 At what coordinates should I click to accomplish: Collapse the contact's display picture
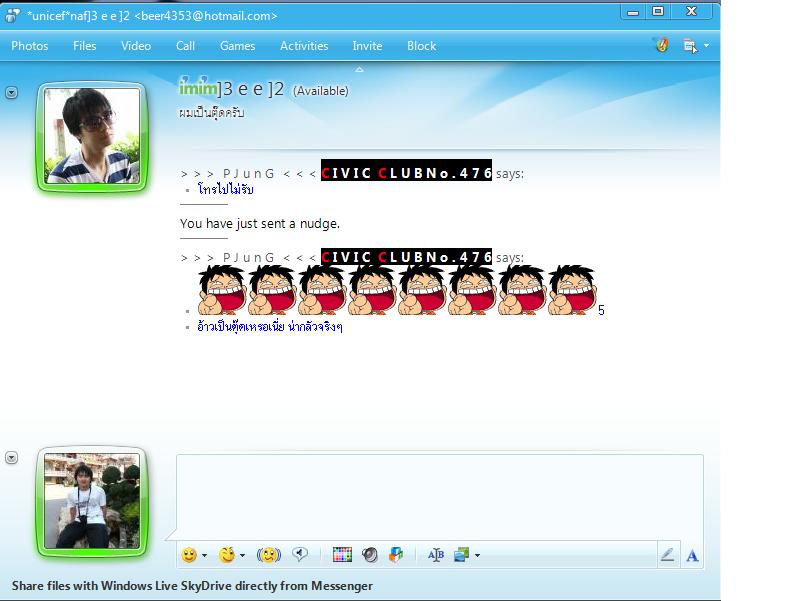coord(11,92)
